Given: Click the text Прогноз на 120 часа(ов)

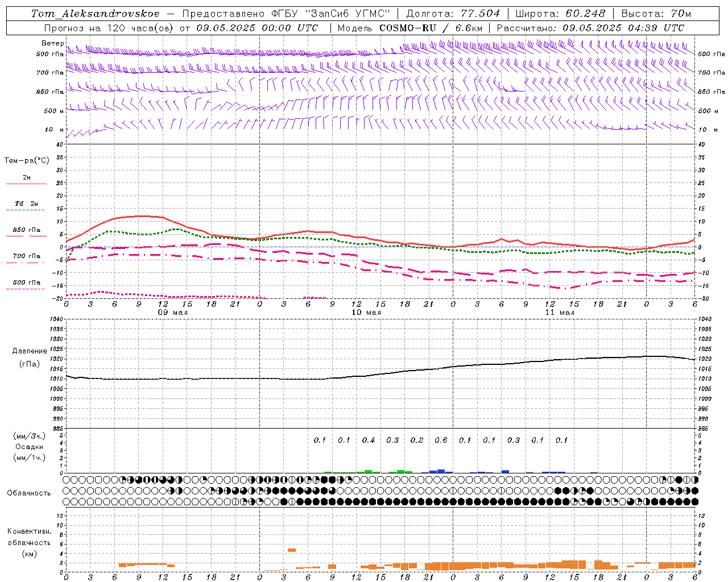Looking at the screenshot, I should tap(109, 28).
